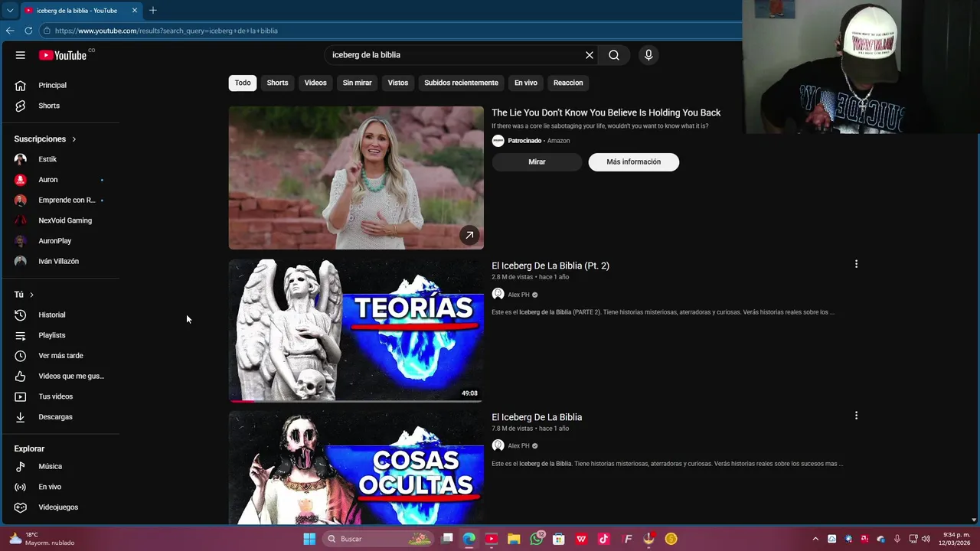The image size is (980, 551).
Task: Click the Mirar button on the ad
Action: 537,162
